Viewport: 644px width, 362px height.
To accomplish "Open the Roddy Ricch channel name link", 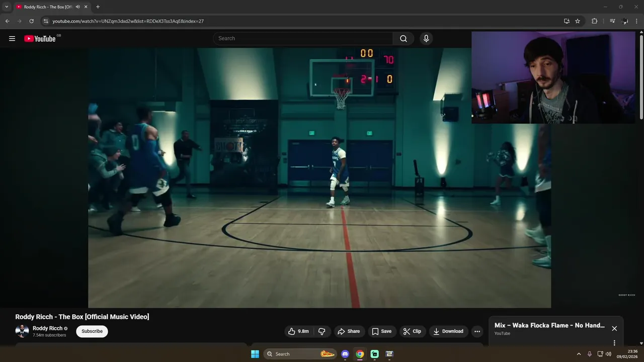I will click(47, 328).
